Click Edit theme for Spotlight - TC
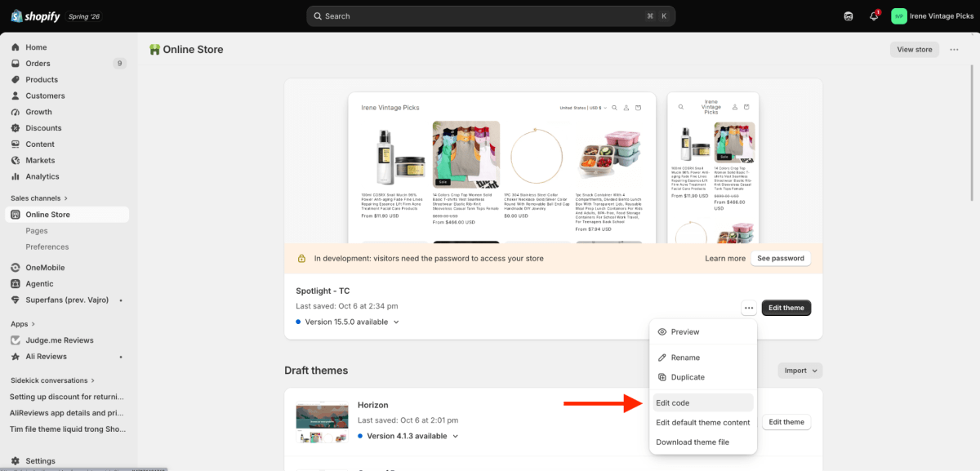 tap(786, 308)
